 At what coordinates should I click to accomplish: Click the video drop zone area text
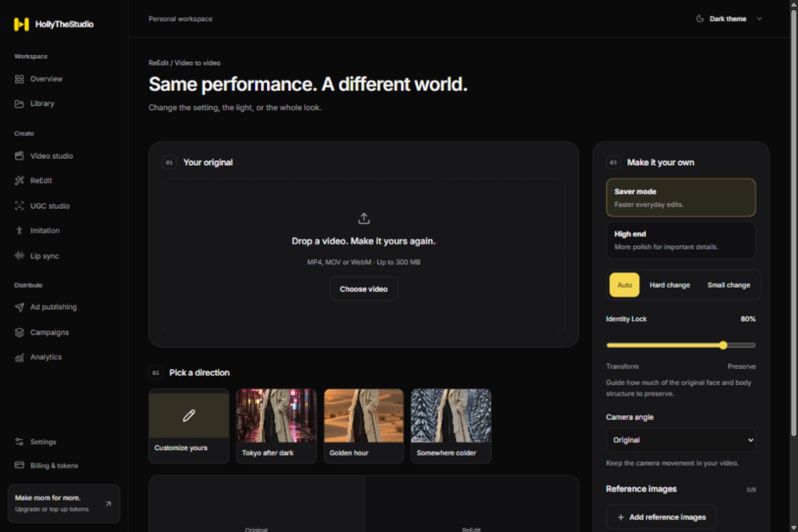click(363, 241)
